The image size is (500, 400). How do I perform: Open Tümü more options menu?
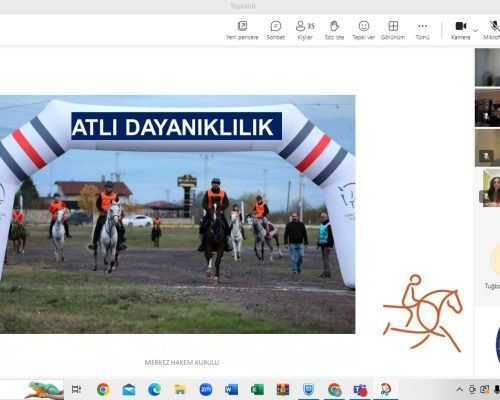pos(422,30)
